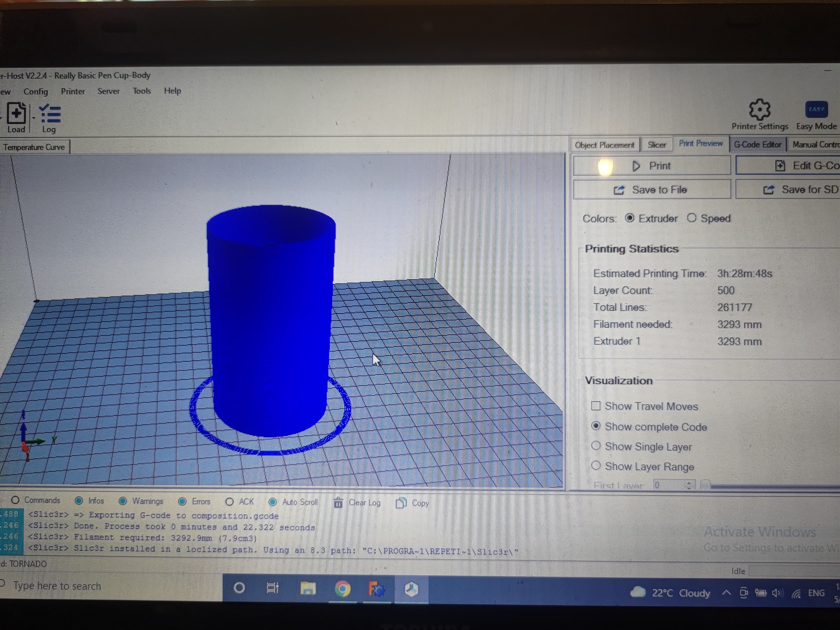This screenshot has width=840, height=630.
Task: Click Save for SD button
Action: 788,189
